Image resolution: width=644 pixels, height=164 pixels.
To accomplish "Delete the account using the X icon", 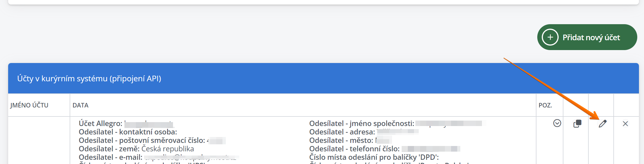I will pyautogui.click(x=625, y=124).
